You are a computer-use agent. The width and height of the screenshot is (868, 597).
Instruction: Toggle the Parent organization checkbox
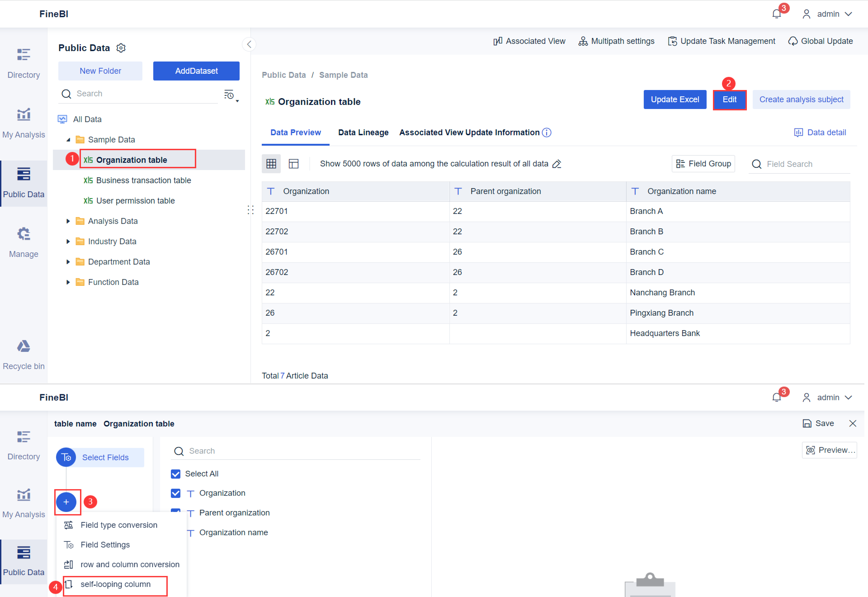pos(176,512)
